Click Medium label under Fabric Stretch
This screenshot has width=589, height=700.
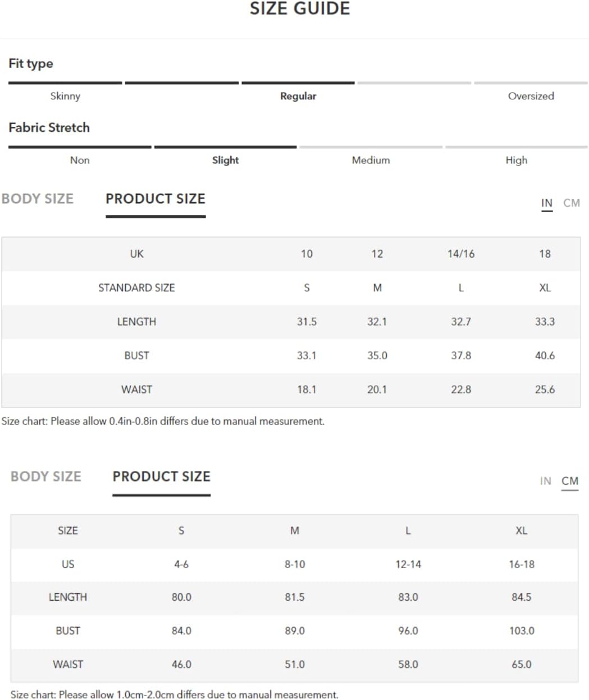click(x=371, y=160)
